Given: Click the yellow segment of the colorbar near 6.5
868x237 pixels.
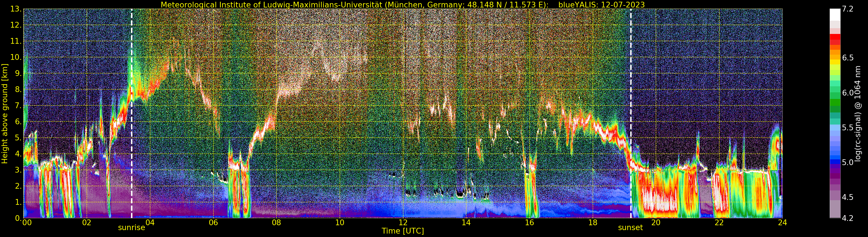Looking at the screenshot, I should pos(835,62).
